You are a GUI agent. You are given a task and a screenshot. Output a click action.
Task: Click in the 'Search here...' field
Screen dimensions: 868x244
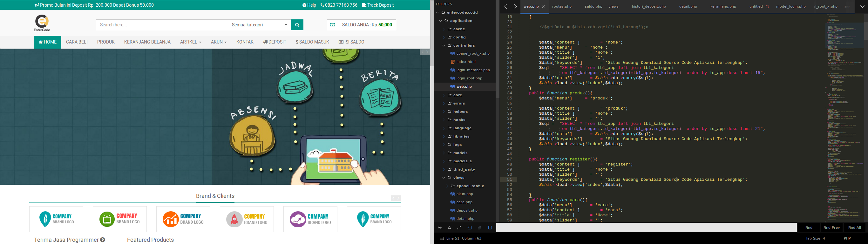[x=162, y=24]
